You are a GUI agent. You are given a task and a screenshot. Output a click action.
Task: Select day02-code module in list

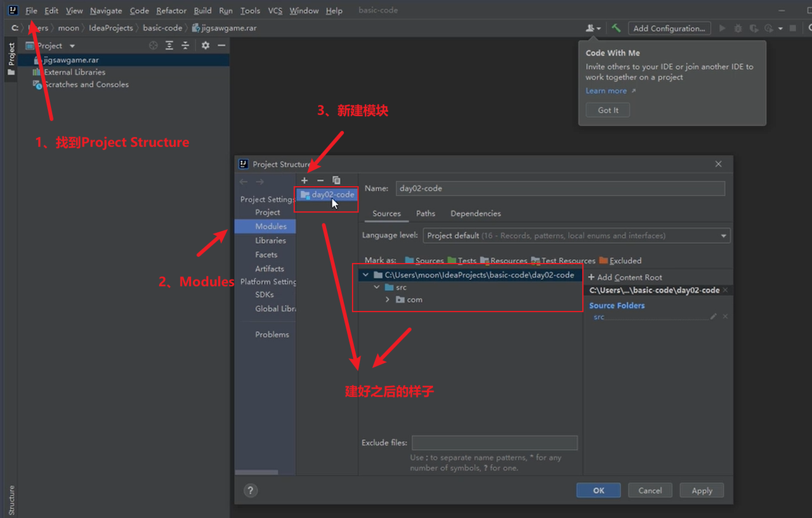(x=327, y=195)
